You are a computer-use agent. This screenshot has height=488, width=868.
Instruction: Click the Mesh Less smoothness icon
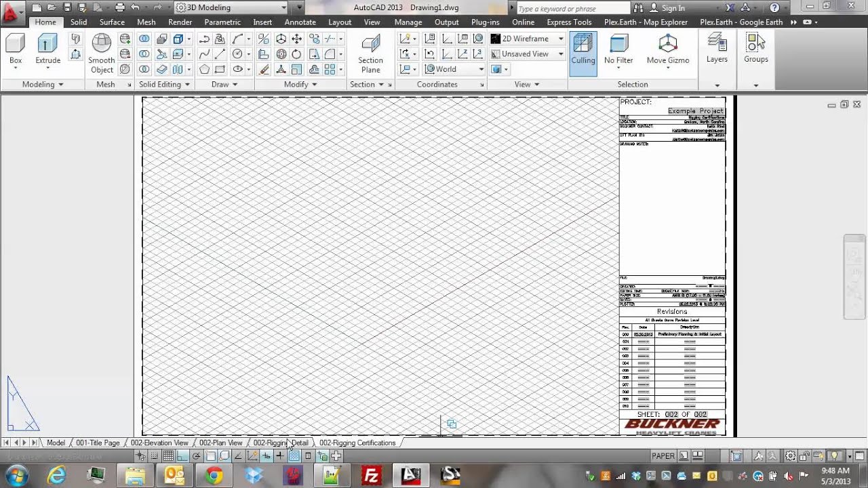(125, 54)
